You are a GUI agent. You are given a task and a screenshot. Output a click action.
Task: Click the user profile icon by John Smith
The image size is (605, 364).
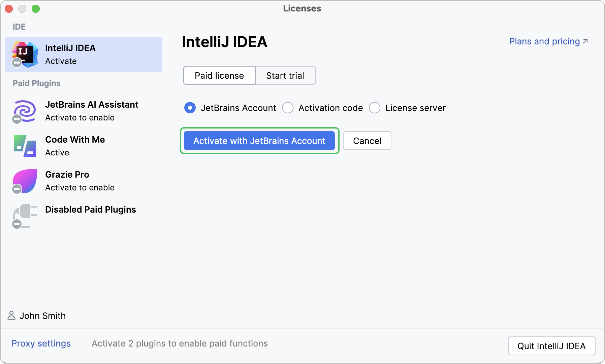point(11,316)
